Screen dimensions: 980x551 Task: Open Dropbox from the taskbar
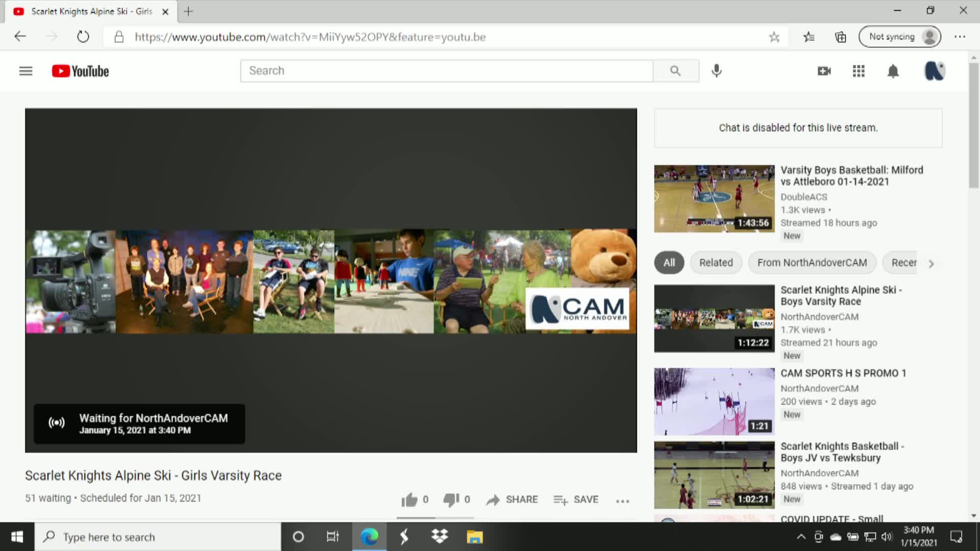click(439, 537)
